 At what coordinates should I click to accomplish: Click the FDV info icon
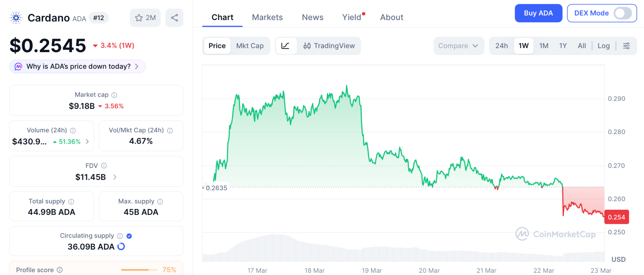(x=104, y=166)
